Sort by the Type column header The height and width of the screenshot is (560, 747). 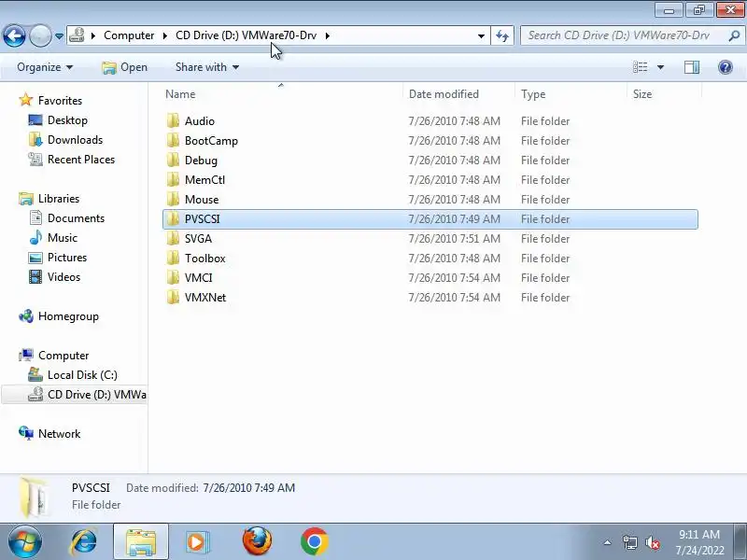pyautogui.click(x=571, y=94)
